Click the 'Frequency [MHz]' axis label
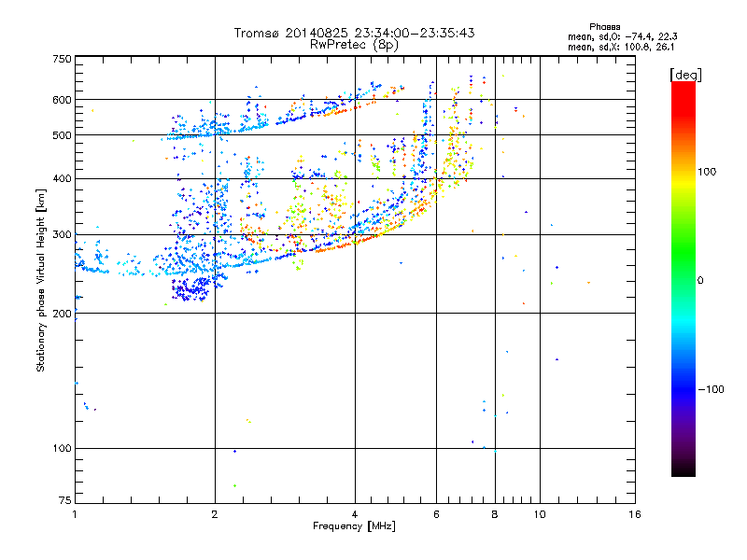The height and width of the screenshot is (560, 747). click(x=354, y=526)
